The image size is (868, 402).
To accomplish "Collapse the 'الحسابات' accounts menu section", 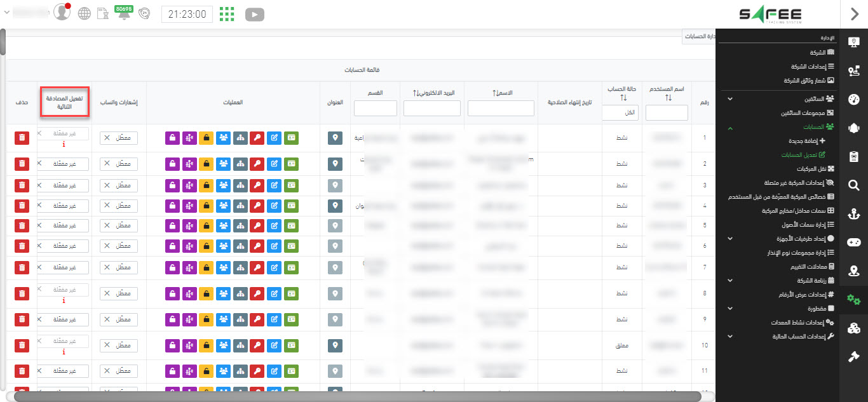I will coord(730,128).
